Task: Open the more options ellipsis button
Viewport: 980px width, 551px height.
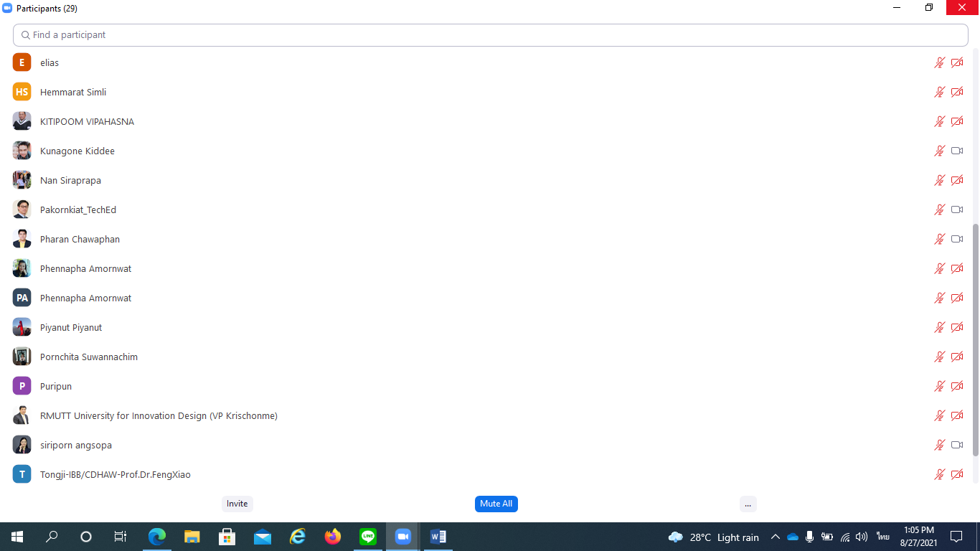Action: click(748, 504)
